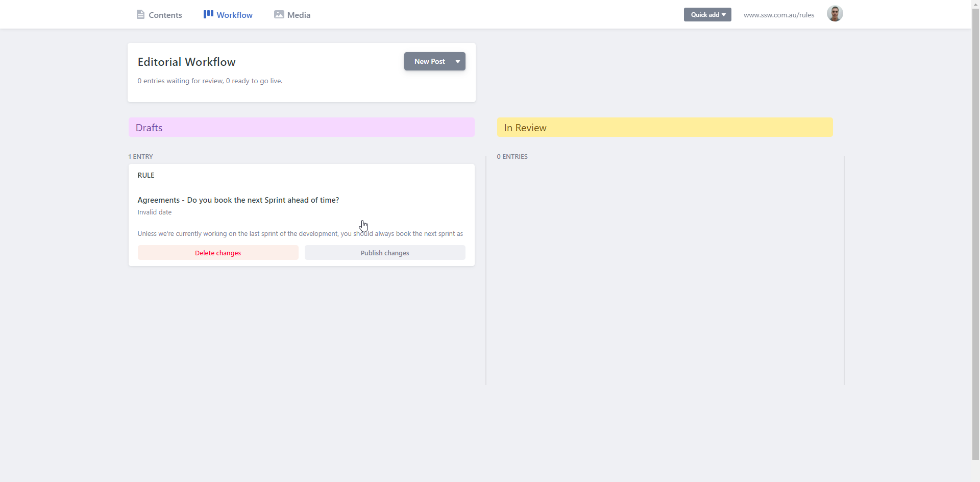980x482 pixels.
Task: Open www.ssw.com.au/rules site link
Action: (x=779, y=15)
